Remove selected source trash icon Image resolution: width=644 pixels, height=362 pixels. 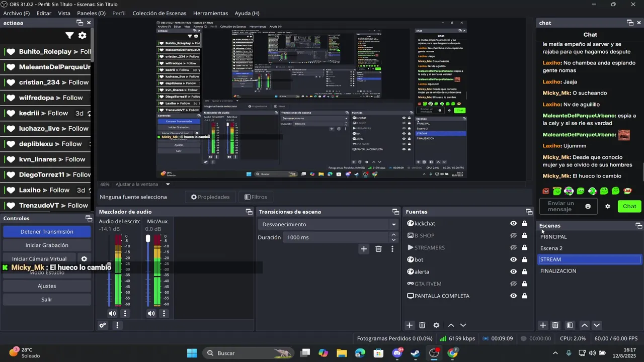[x=422, y=325]
